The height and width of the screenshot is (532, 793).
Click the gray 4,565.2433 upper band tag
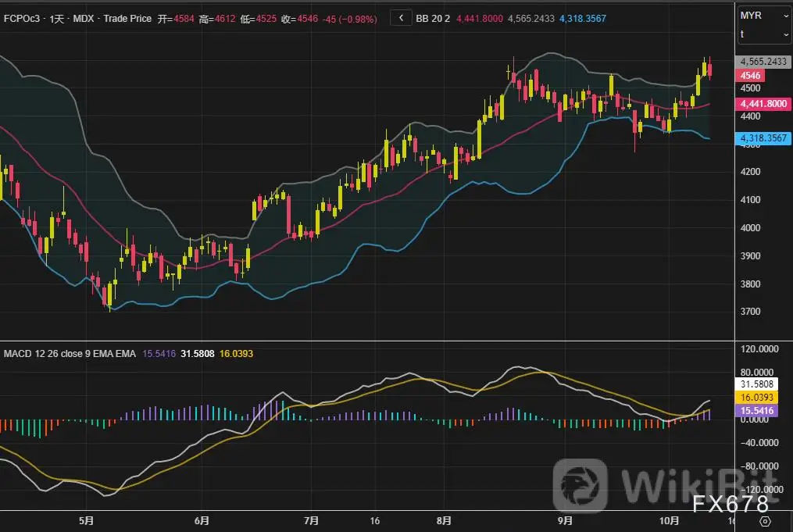coord(763,62)
